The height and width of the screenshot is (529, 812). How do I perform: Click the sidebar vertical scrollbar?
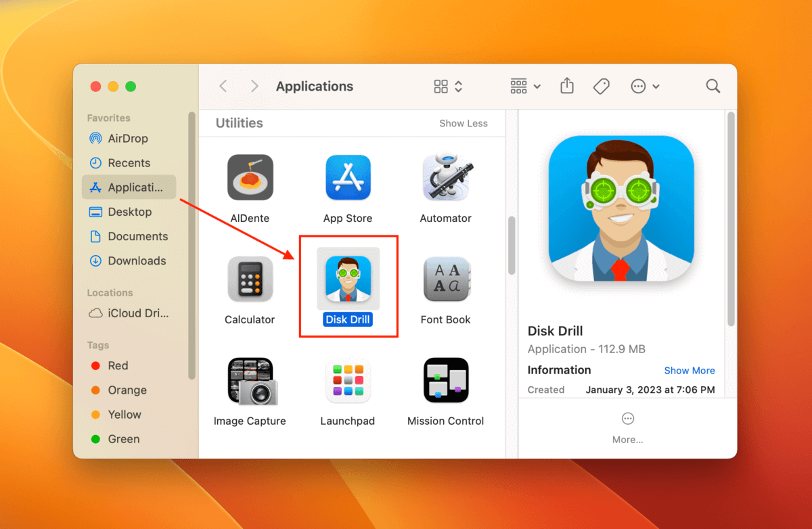pyautogui.click(x=192, y=245)
